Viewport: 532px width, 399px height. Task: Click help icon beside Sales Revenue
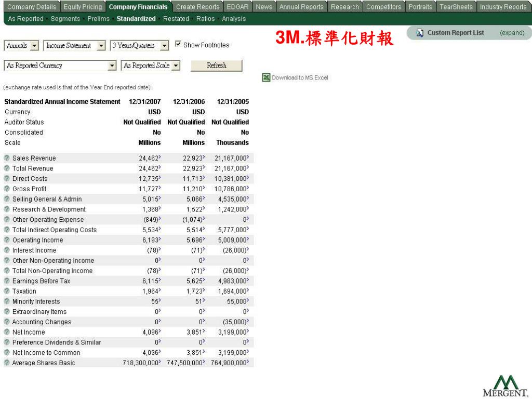[6, 158]
